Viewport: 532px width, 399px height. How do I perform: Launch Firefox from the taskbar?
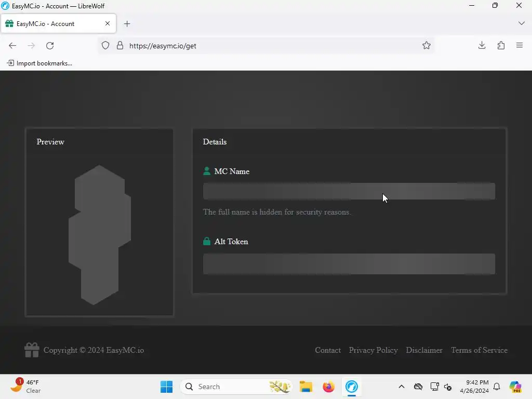coord(328,387)
